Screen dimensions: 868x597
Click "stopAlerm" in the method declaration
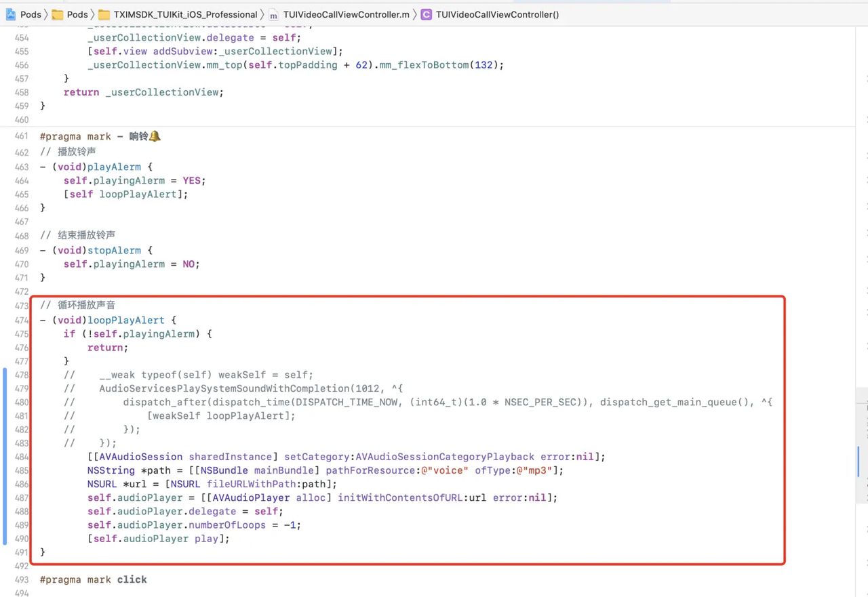[114, 250]
